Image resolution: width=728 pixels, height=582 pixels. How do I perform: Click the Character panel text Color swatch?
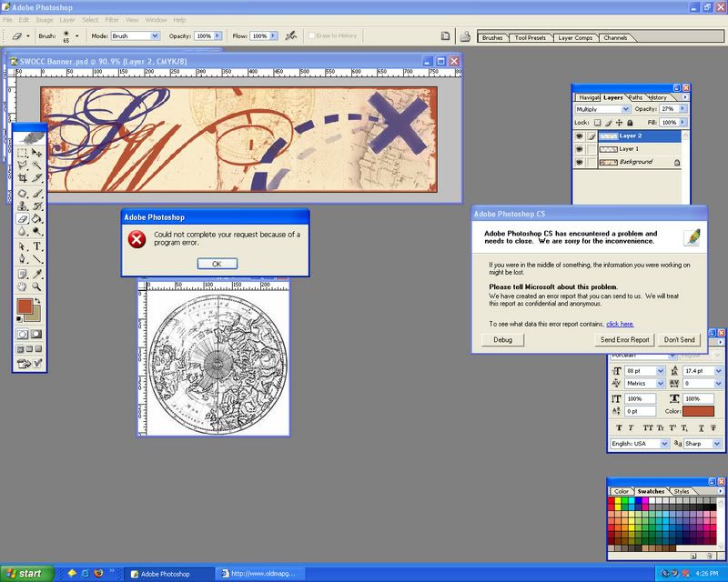click(698, 411)
